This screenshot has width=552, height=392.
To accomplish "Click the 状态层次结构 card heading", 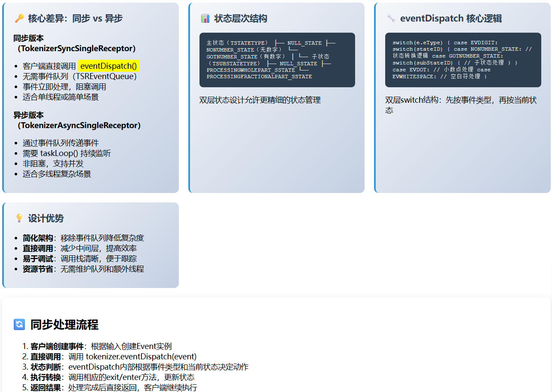I will pyautogui.click(x=241, y=18).
